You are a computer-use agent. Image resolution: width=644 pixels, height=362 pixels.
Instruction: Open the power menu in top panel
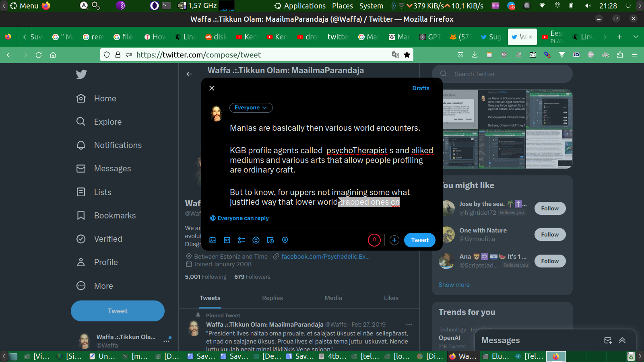(628, 6)
